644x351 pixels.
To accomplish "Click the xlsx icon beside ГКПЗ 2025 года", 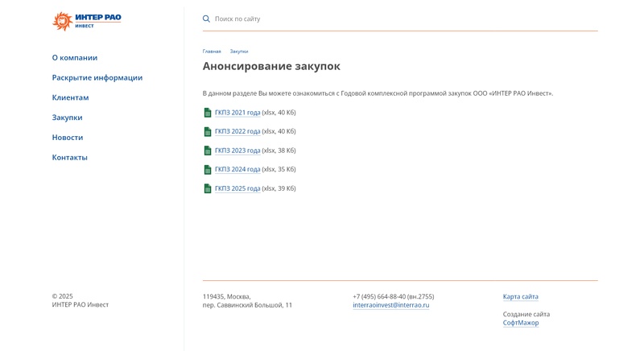I will (x=208, y=188).
